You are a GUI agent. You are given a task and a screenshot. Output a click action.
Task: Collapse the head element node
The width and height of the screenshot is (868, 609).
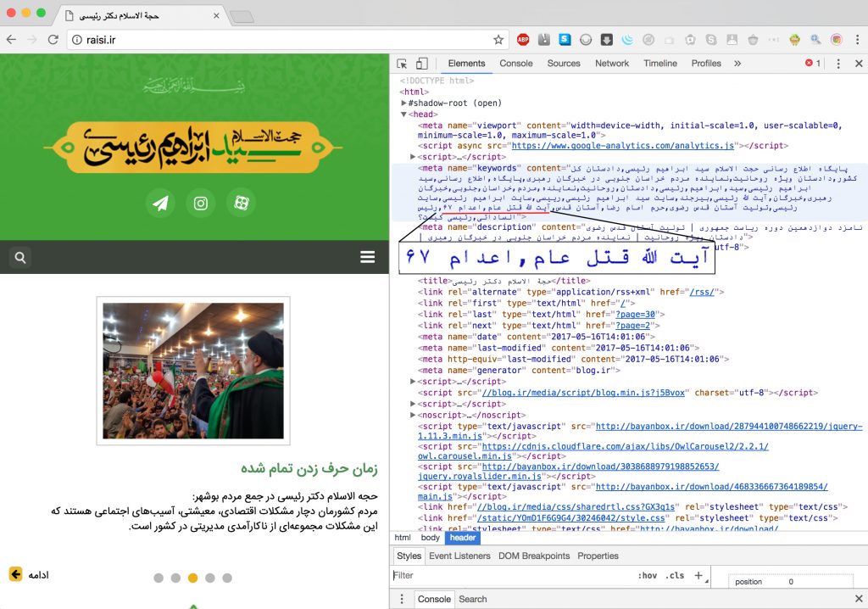(404, 115)
